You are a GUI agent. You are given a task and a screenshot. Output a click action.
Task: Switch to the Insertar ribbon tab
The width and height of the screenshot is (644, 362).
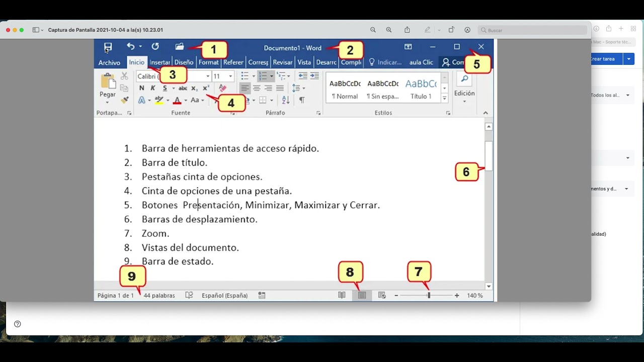point(160,62)
